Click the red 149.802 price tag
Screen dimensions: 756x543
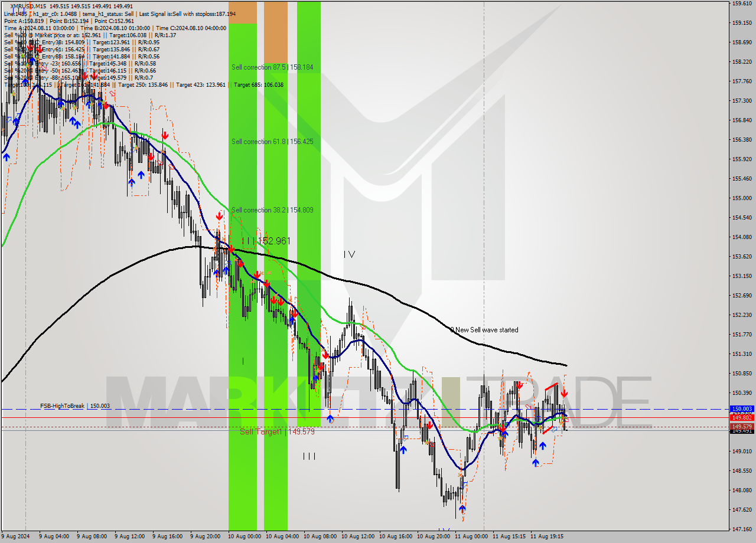pyautogui.click(x=742, y=417)
